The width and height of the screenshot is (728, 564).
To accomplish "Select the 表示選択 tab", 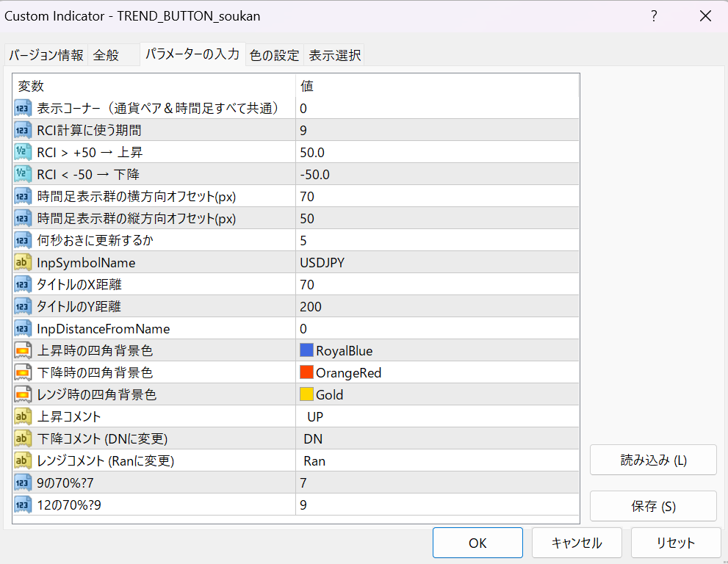I will pyautogui.click(x=334, y=55).
